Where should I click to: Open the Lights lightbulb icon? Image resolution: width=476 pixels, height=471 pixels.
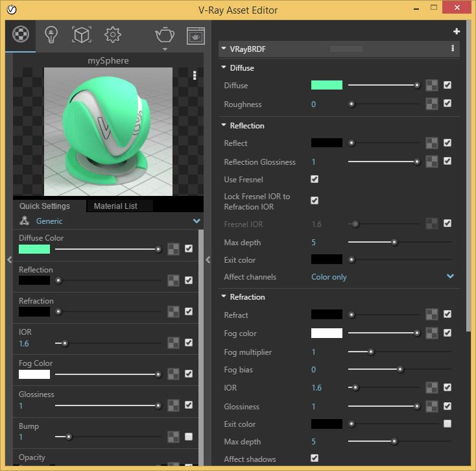coord(51,35)
